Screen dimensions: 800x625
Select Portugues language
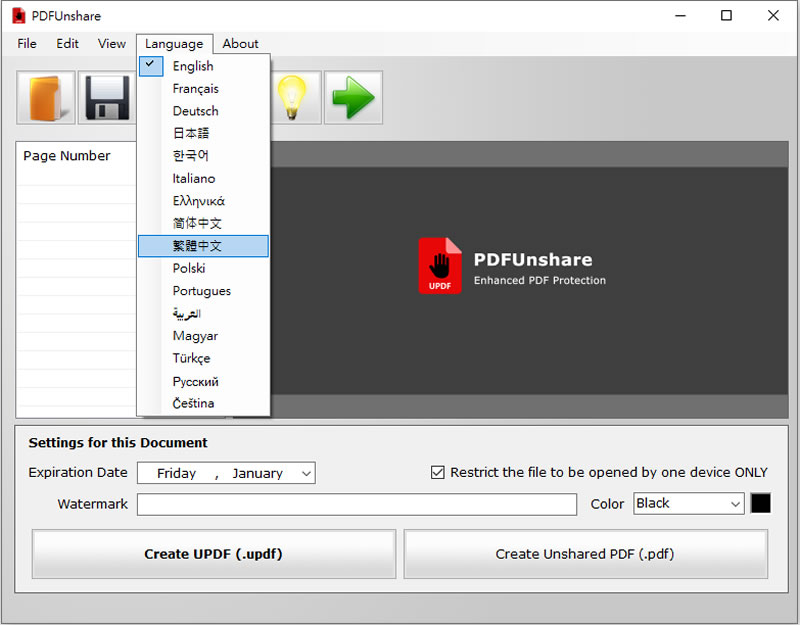pyautogui.click(x=203, y=291)
